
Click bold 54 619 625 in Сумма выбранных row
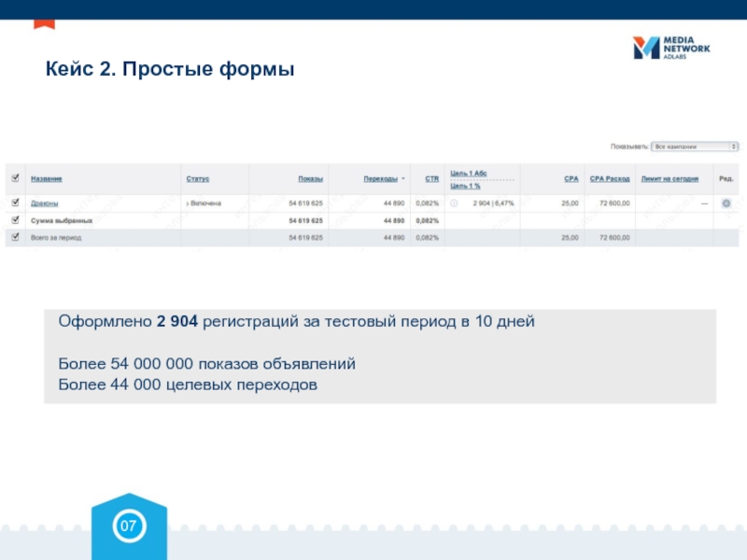coord(306,220)
